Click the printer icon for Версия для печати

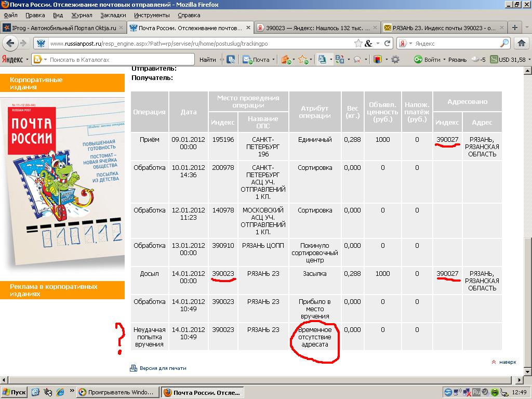(x=134, y=368)
